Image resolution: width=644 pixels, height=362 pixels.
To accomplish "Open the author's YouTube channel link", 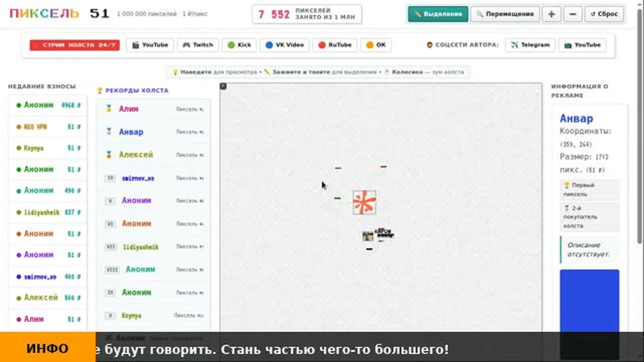I will click(582, 45).
